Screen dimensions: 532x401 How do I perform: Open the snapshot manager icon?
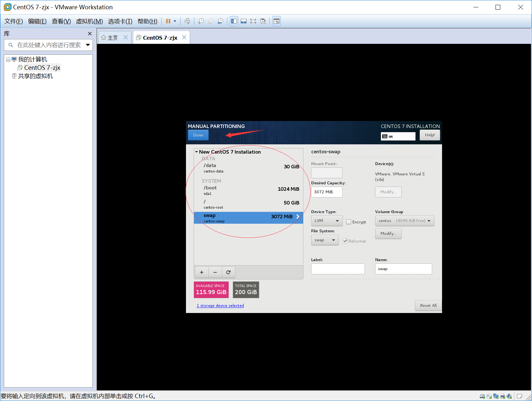[x=221, y=21]
